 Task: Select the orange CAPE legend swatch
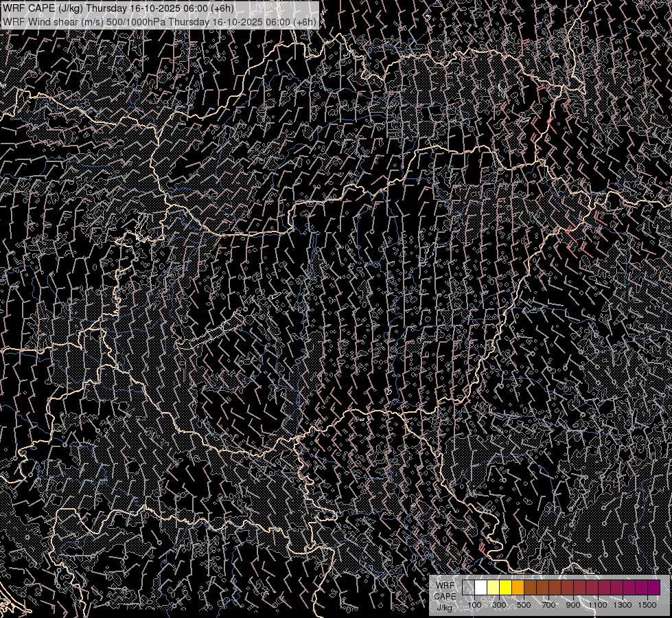[518, 587]
